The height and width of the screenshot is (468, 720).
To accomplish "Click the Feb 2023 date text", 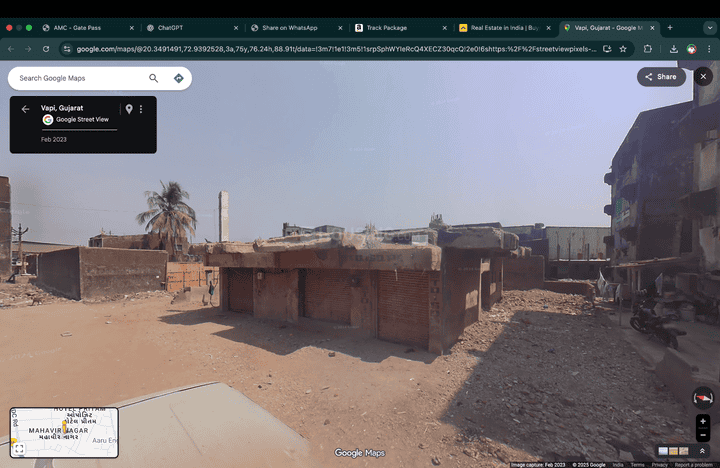I will pos(54,139).
